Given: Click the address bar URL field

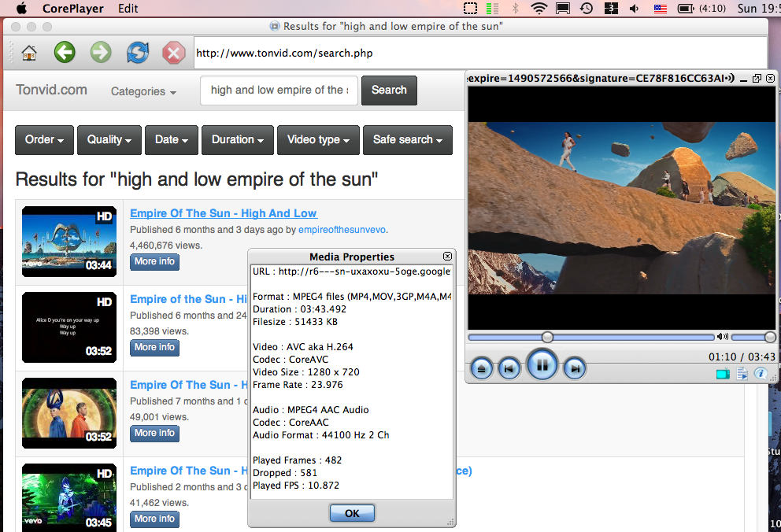Looking at the screenshot, I should pos(480,53).
